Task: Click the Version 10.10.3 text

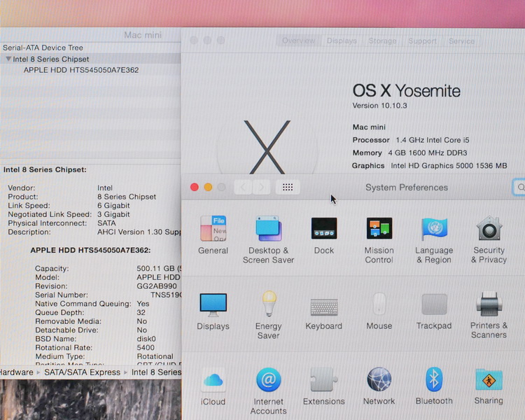Action: tap(379, 106)
